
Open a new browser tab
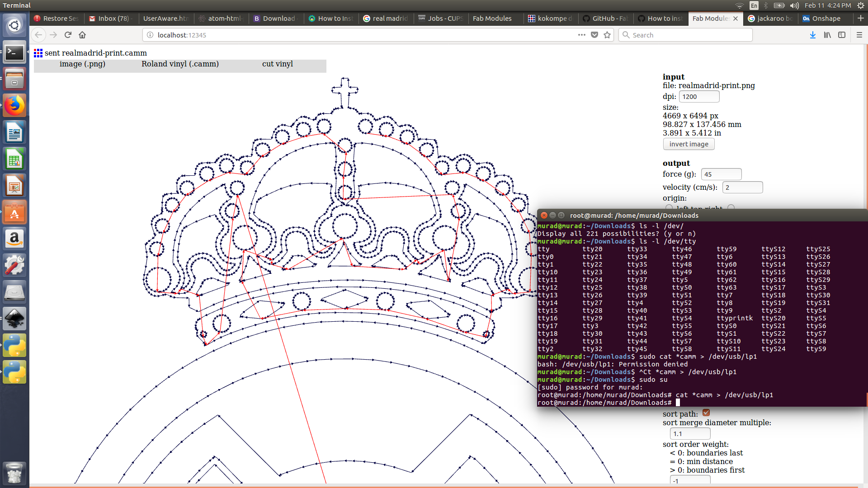pyautogui.click(x=860, y=18)
